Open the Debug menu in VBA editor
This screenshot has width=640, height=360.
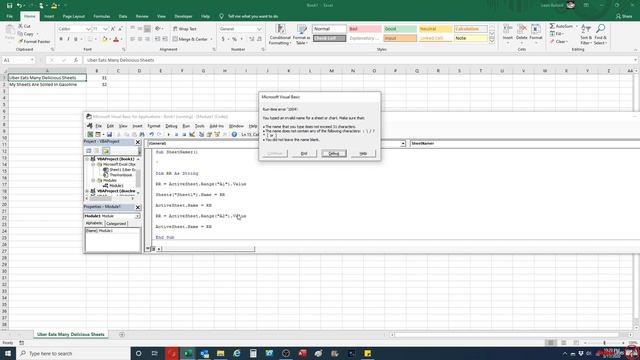[x=171, y=126]
